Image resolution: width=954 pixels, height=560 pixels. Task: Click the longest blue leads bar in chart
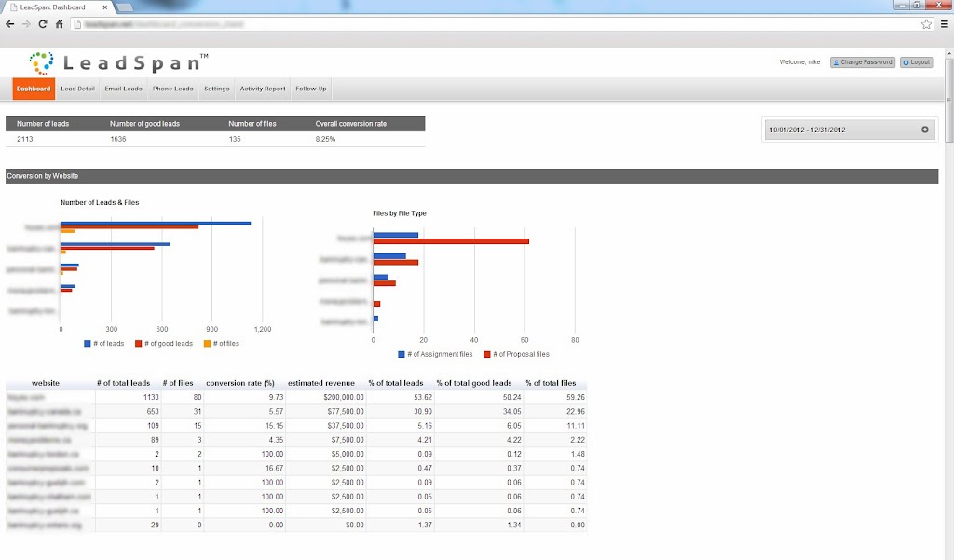click(x=156, y=224)
